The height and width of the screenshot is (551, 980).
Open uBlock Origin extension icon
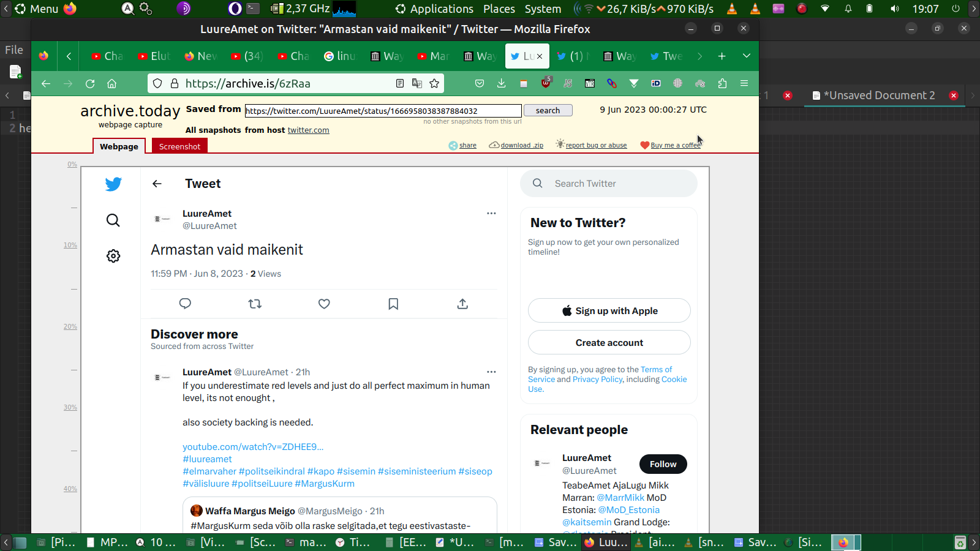(546, 83)
